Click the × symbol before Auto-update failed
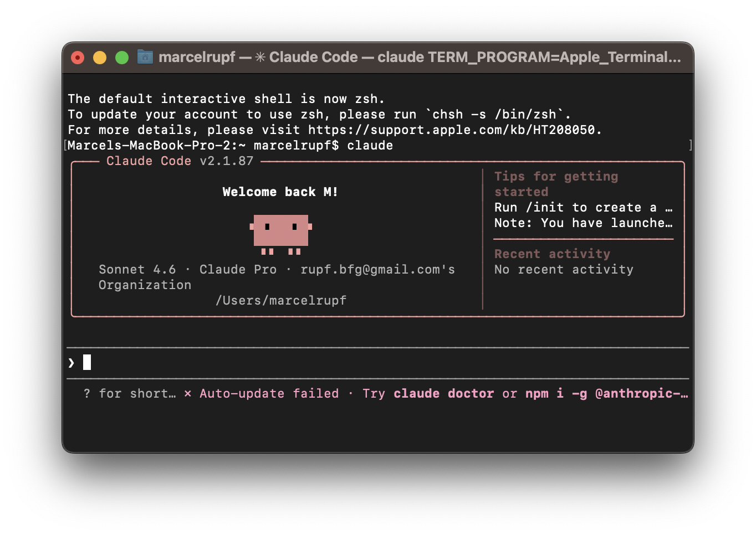Screen dimensions: 756x535 click(x=188, y=394)
